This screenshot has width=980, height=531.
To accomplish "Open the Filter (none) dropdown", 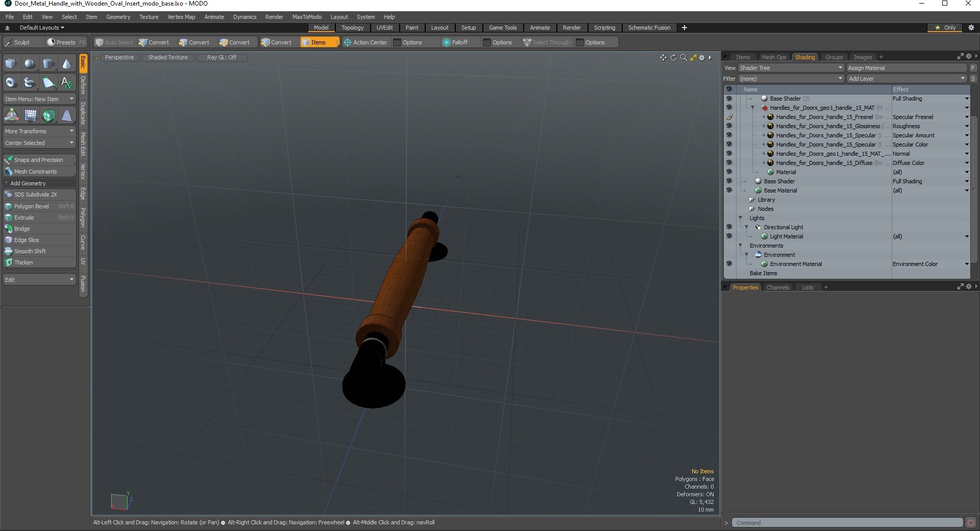I will tap(791, 79).
